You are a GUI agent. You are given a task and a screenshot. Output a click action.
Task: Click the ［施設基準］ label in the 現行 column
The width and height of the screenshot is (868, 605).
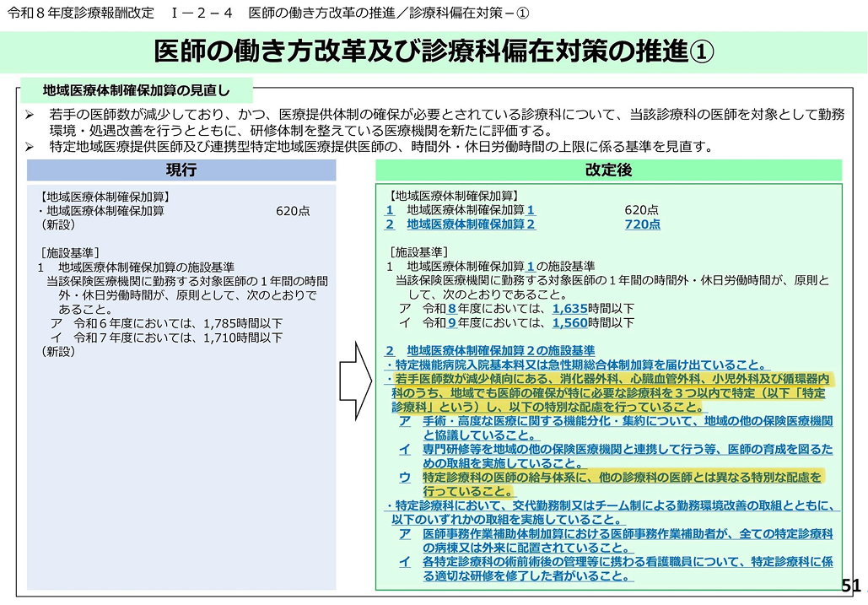70,253
